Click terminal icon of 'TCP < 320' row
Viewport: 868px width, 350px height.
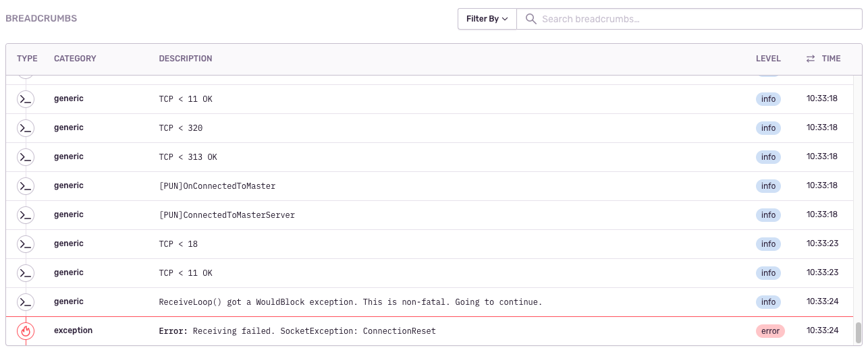26,128
